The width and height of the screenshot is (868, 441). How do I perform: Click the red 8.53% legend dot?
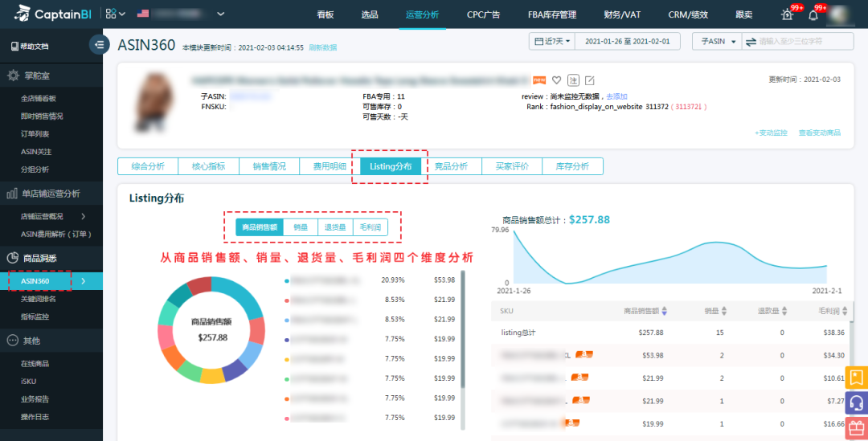(x=287, y=300)
